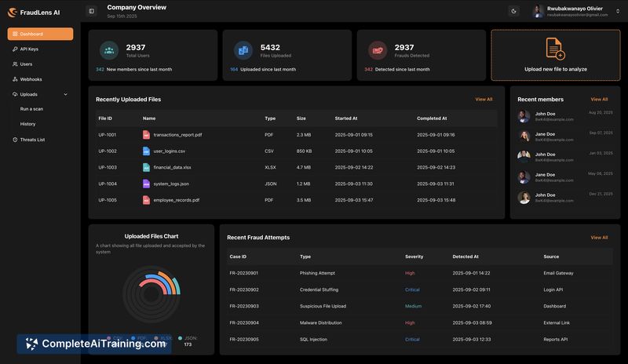Select the Uploads sidebar item
628x364 pixels.
40,94
